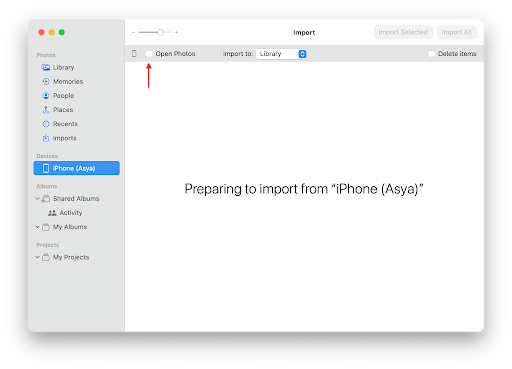
Task: Select iPhone (Asya) under Devices
Action: [77, 168]
